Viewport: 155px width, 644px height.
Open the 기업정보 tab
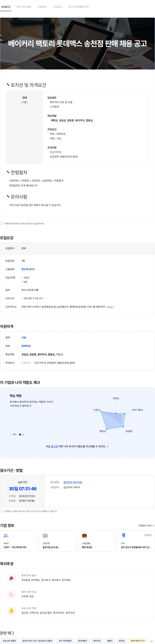tap(42, 7)
